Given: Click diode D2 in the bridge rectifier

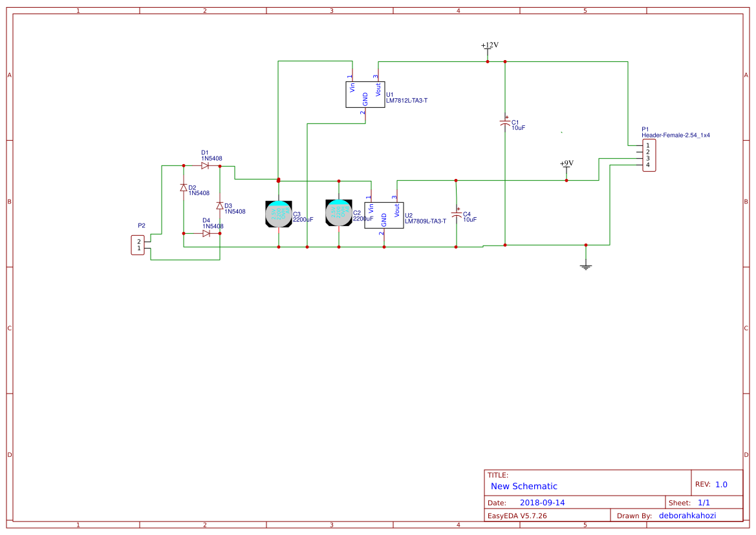Looking at the screenshot, I should (184, 188).
